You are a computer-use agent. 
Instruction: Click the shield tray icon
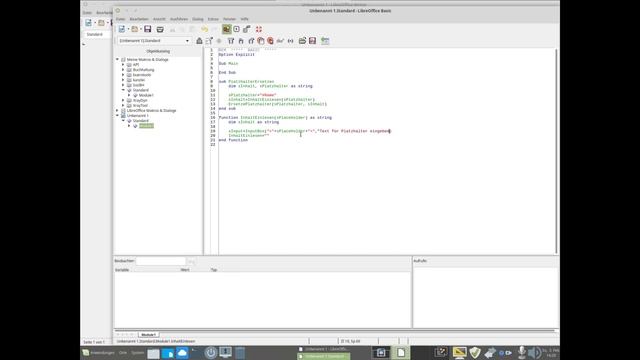tap(474, 353)
